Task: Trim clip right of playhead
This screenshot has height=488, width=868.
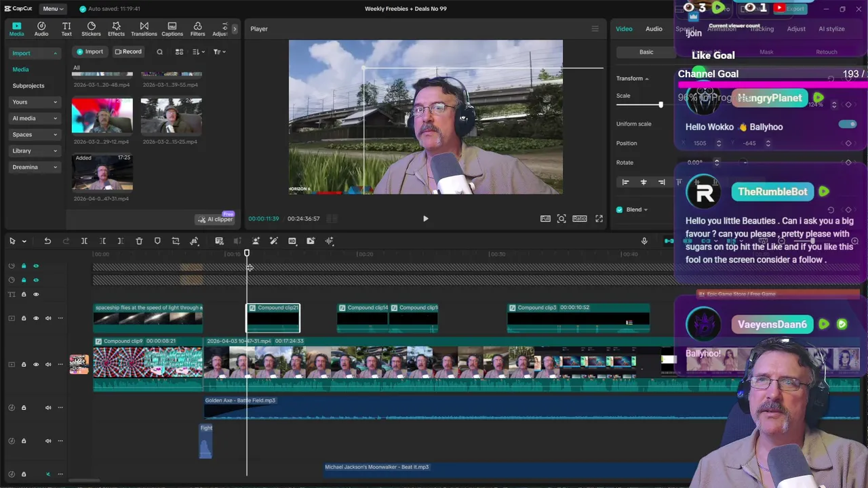Action: point(121,241)
